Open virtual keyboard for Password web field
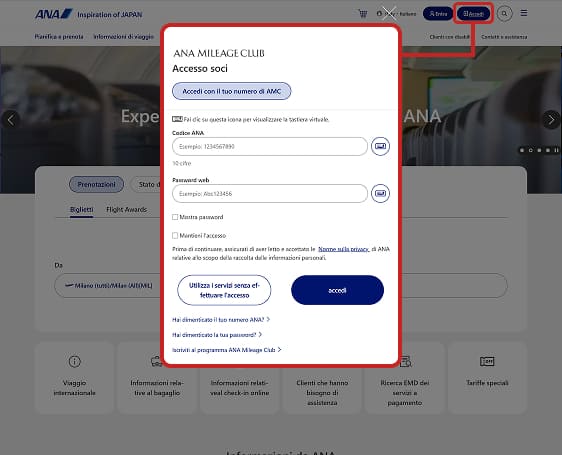 point(380,194)
